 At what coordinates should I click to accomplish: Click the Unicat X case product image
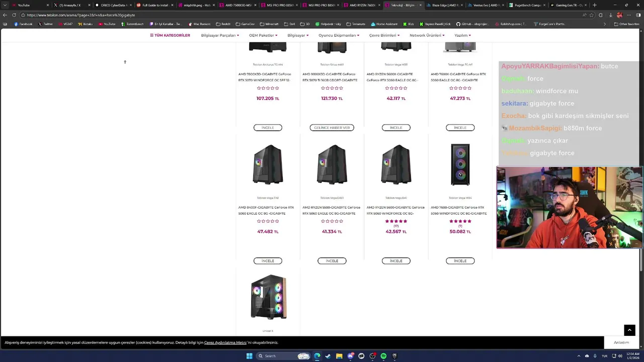pos(268,297)
